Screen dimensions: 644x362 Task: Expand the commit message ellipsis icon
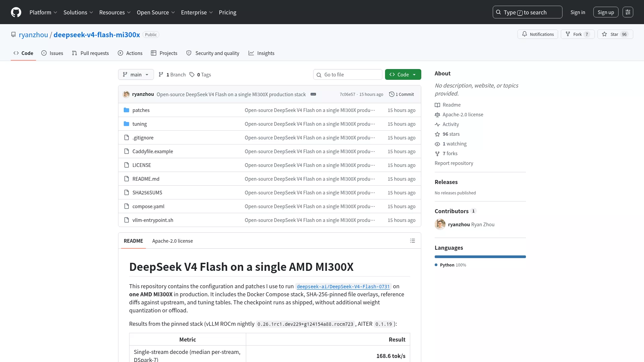click(313, 95)
